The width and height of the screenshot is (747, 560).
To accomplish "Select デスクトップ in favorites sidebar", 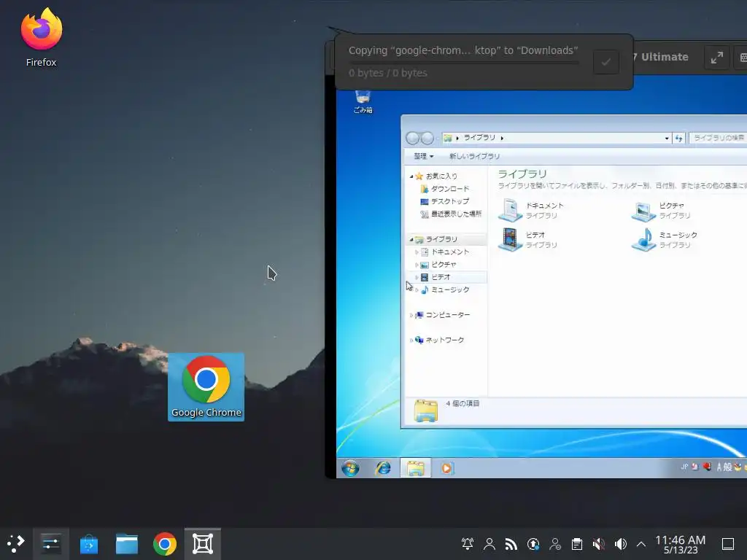I will click(x=449, y=201).
